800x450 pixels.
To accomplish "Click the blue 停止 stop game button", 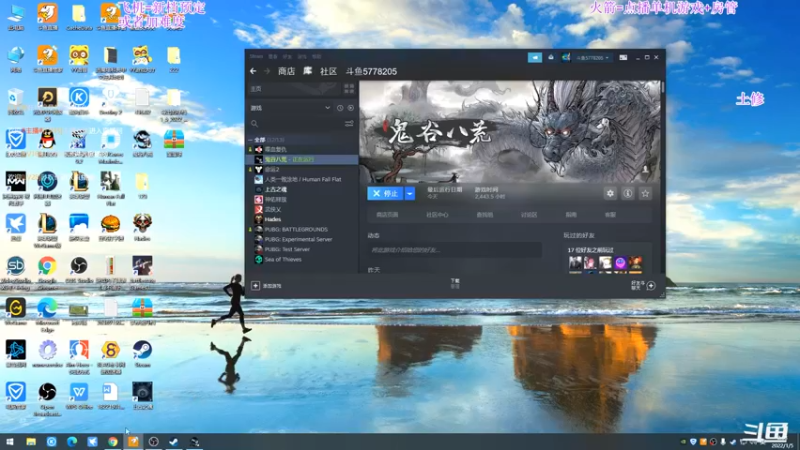I will click(385, 193).
